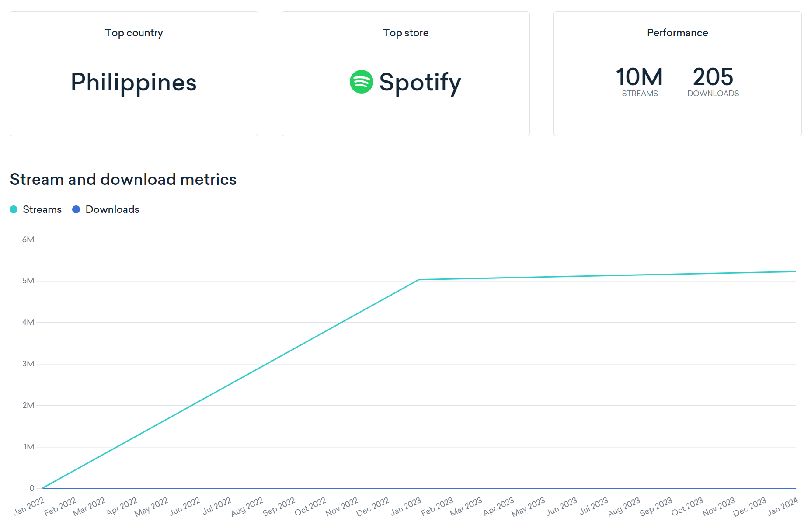Click the Apr 2023 axis label
The width and height of the screenshot is (811, 532).
499,507
